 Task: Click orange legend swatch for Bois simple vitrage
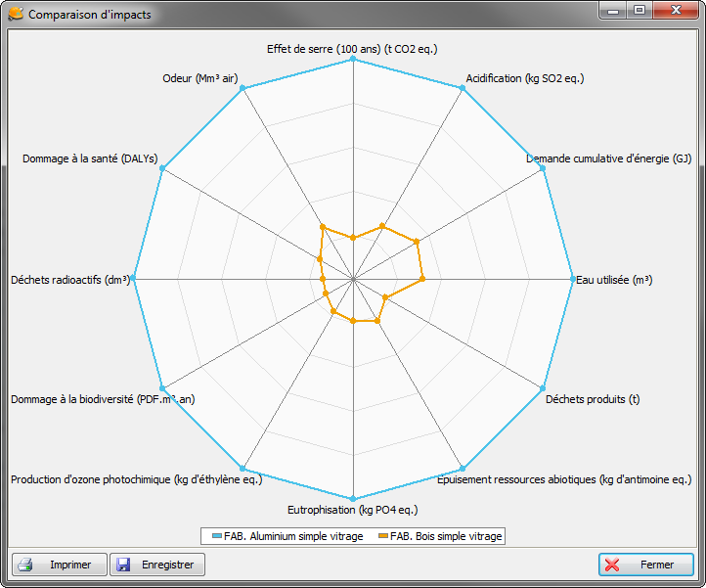383,536
